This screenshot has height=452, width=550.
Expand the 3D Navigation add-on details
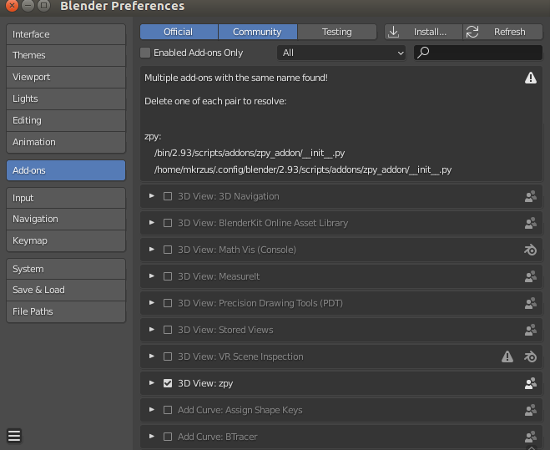click(152, 196)
